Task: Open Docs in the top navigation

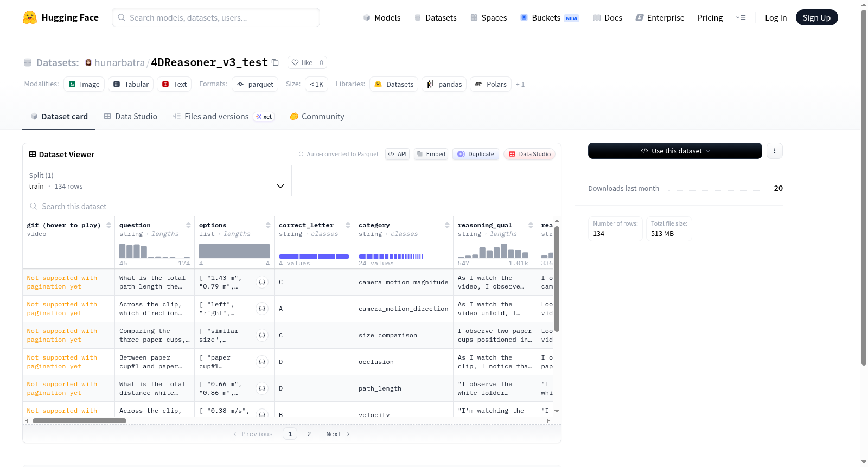Action: [x=608, y=17]
